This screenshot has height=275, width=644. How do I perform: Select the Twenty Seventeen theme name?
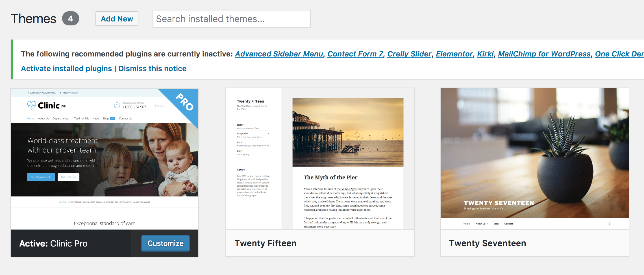488,243
